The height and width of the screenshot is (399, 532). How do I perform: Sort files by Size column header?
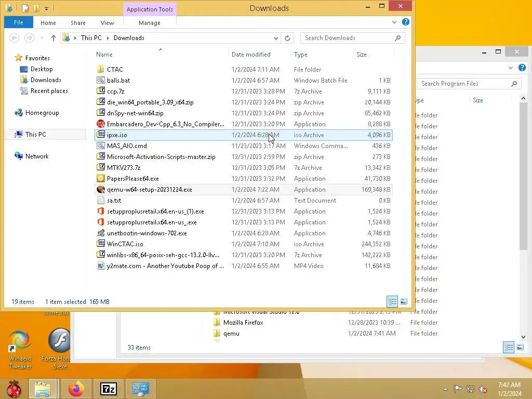click(362, 54)
